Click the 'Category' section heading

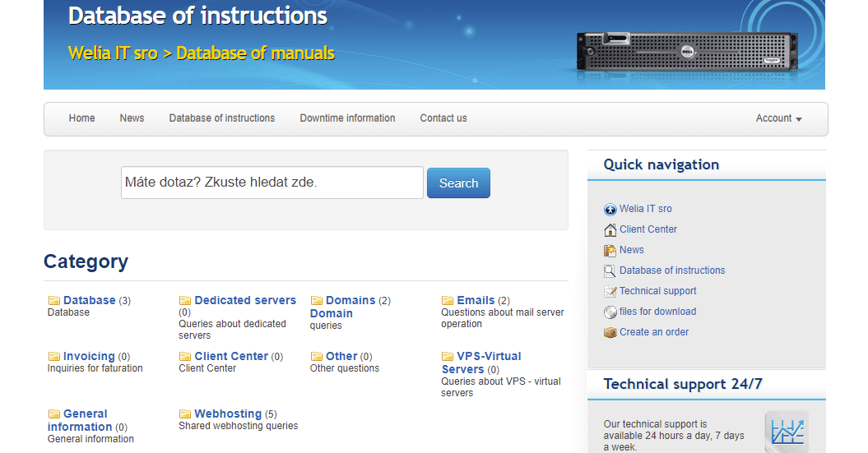click(x=86, y=261)
